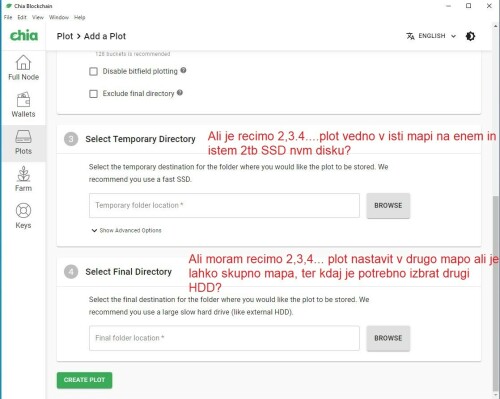This screenshot has width=500, height=399.
Task: Expand Show Advanced Options
Action: pyautogui.click(x=126, y=230)
